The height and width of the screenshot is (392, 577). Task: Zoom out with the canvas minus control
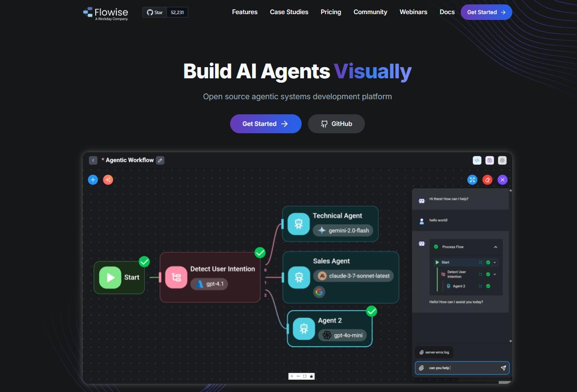point(298,376)
